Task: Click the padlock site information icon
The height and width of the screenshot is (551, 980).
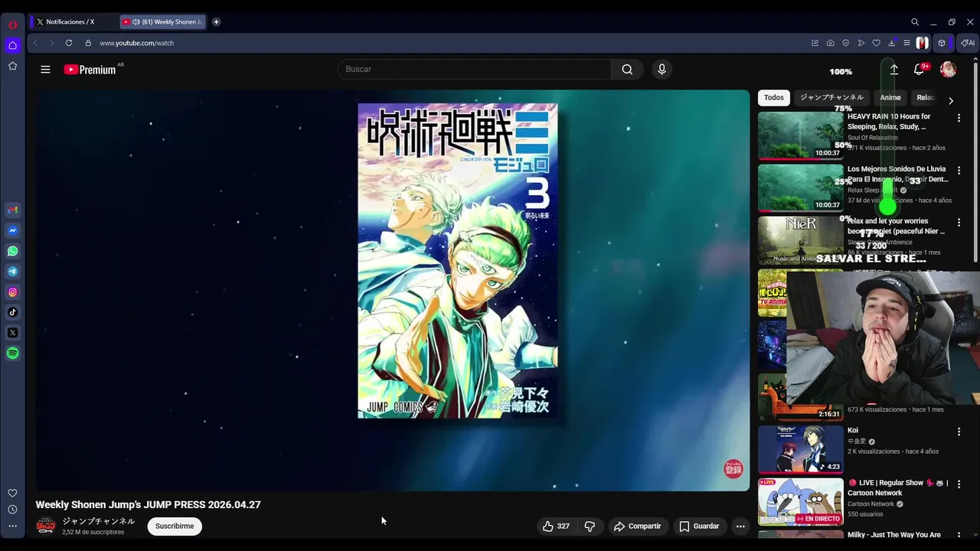Action: 88,43
